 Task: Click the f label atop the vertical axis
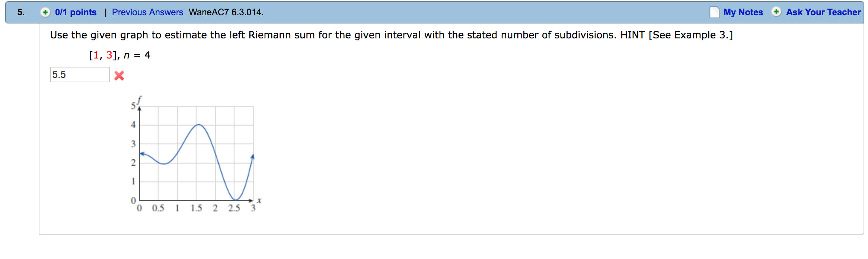(x=139, y=100)
